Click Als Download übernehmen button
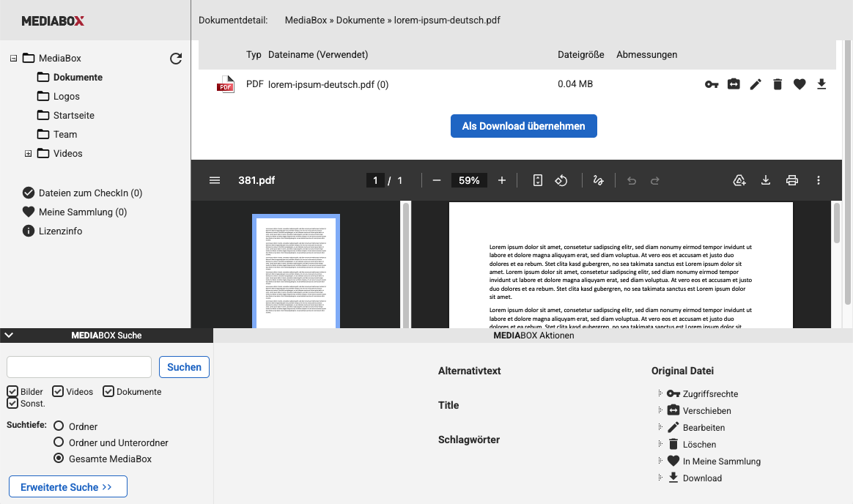This screenshot has width=853, height=504. pos(524,126)
